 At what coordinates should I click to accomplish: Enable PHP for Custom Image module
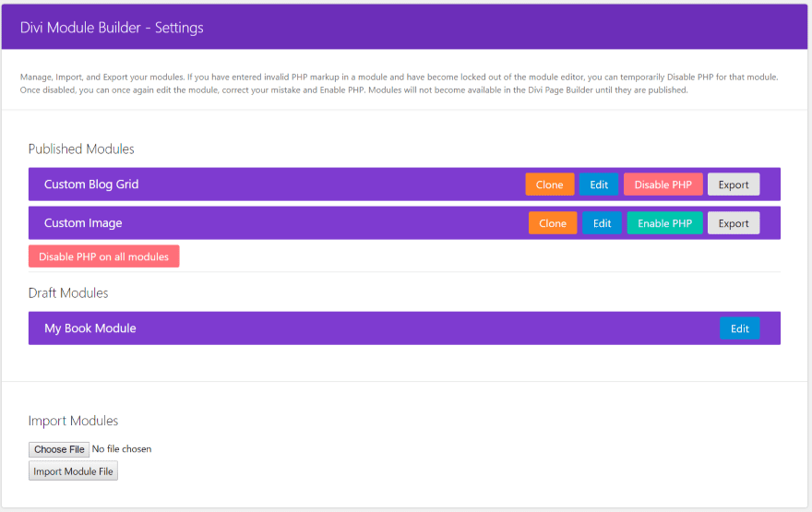(664, 223)
